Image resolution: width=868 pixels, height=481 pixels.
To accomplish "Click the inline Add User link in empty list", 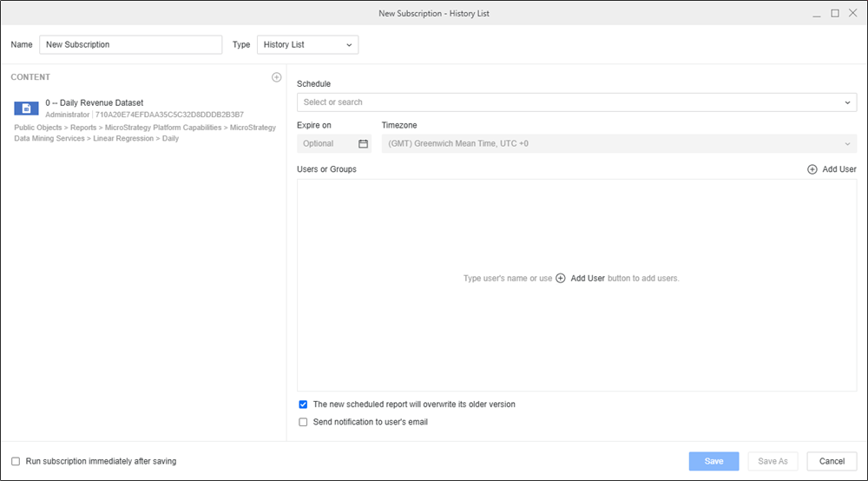I will click(x=581, y=279).
